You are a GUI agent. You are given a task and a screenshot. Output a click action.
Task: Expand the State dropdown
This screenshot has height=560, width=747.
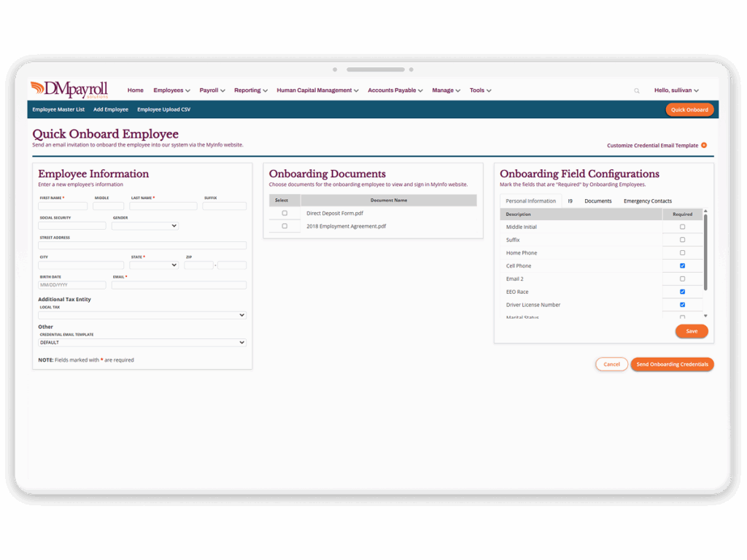[154, 265]
